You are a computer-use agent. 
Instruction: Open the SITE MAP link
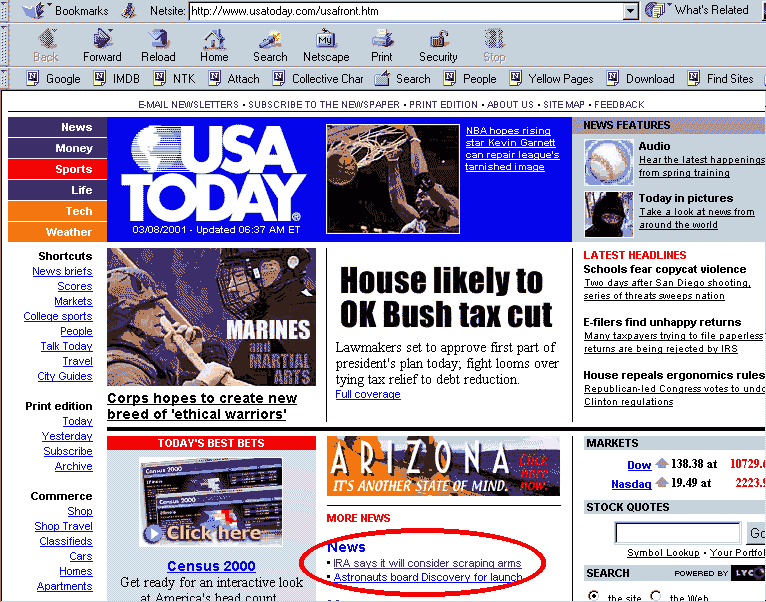pyautogui.click(x=564, y=105)
